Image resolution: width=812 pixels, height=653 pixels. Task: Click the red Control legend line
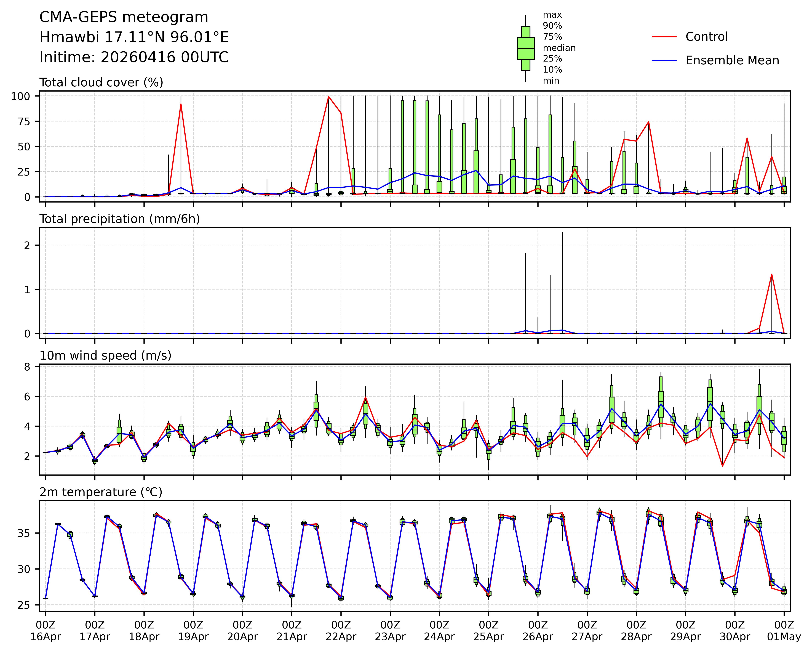(x=664, y=37)
